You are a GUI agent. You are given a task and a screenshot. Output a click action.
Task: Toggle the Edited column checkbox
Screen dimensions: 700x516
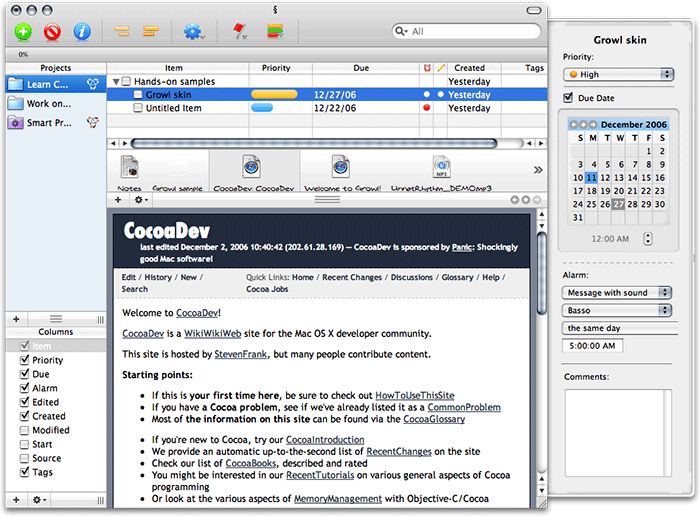25,402
